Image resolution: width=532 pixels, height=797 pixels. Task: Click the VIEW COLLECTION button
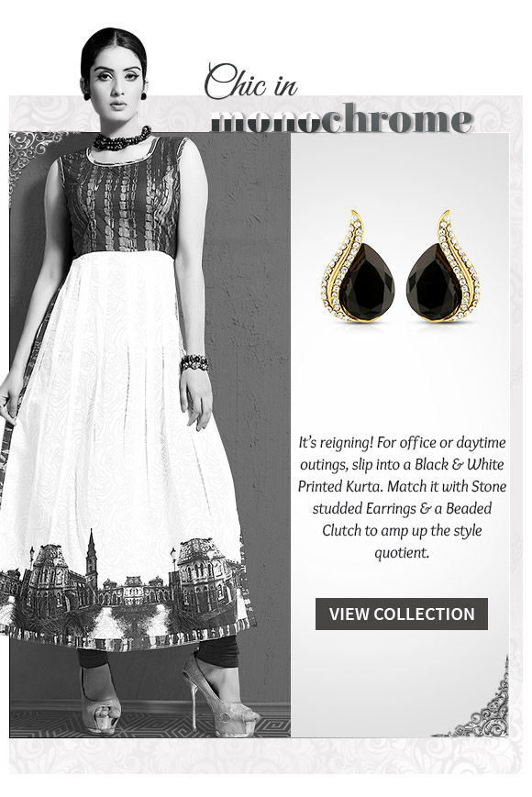tap(402, 614)
